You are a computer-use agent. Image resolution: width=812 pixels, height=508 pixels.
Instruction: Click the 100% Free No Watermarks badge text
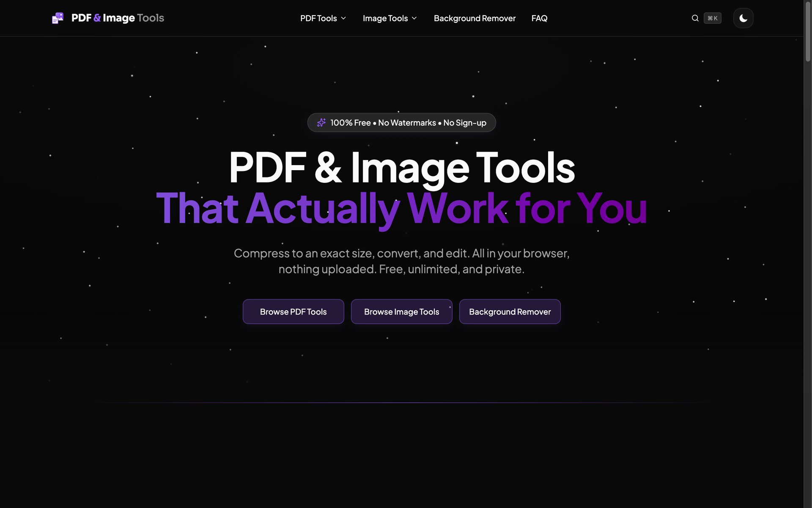point(408,123)
